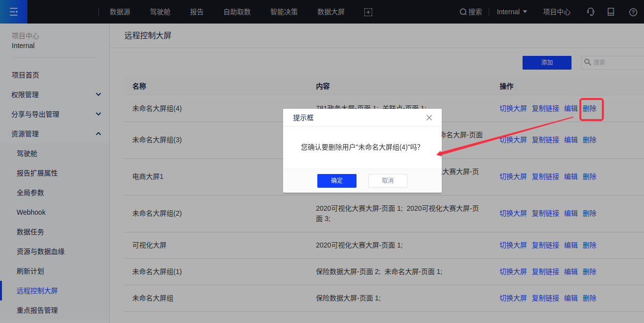Cancel deletion with 取消 button
The width and height of the screenshot is (644, 323).
pyautogui.click(x=387, y=180)
